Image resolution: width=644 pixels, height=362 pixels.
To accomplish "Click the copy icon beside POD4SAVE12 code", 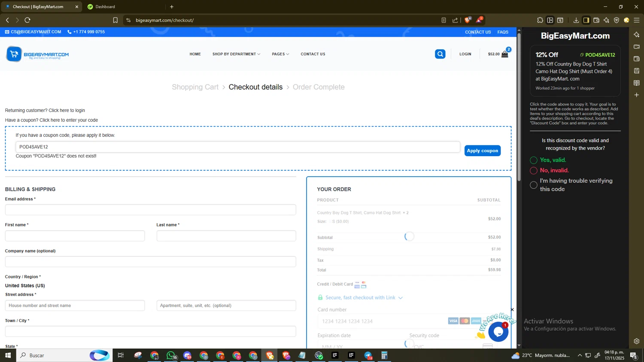I will click(x=582, y=55).
